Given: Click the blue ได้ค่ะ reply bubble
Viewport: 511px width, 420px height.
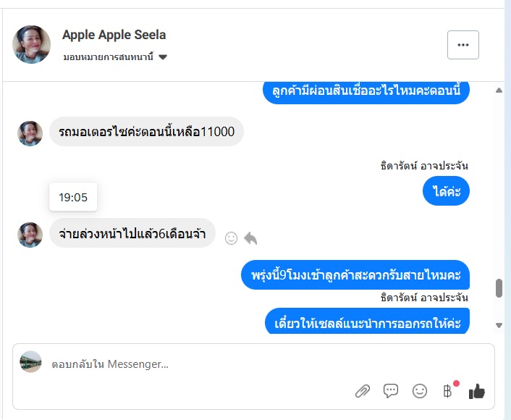Looking at the screenshot, I should click(446, 192).
